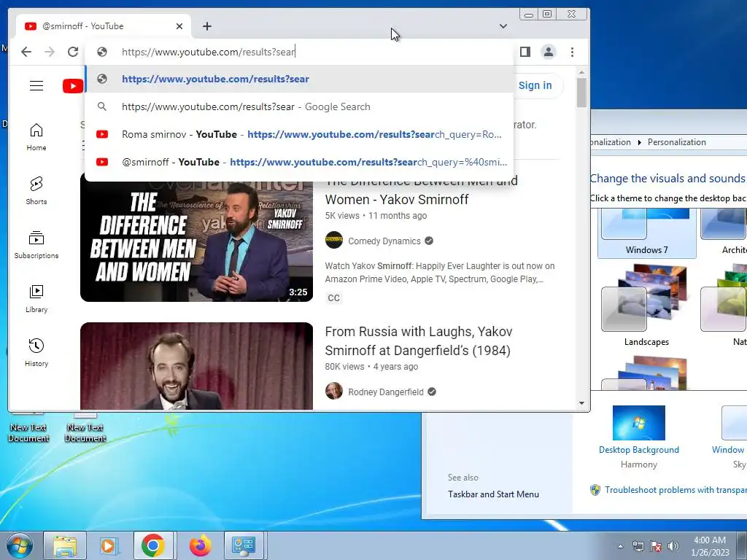
Task: Open Desktop Background in Personalization window
Action: [638, 449]
